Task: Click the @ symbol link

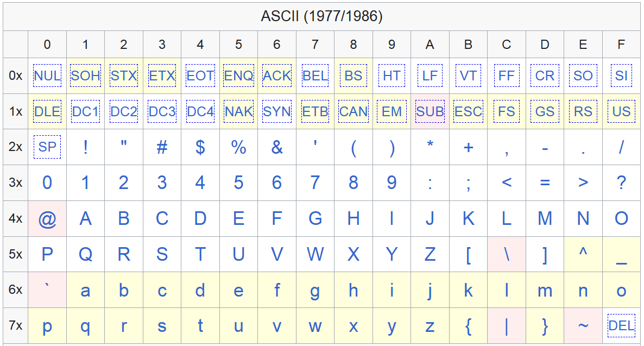Action: [x=47, y=219]
